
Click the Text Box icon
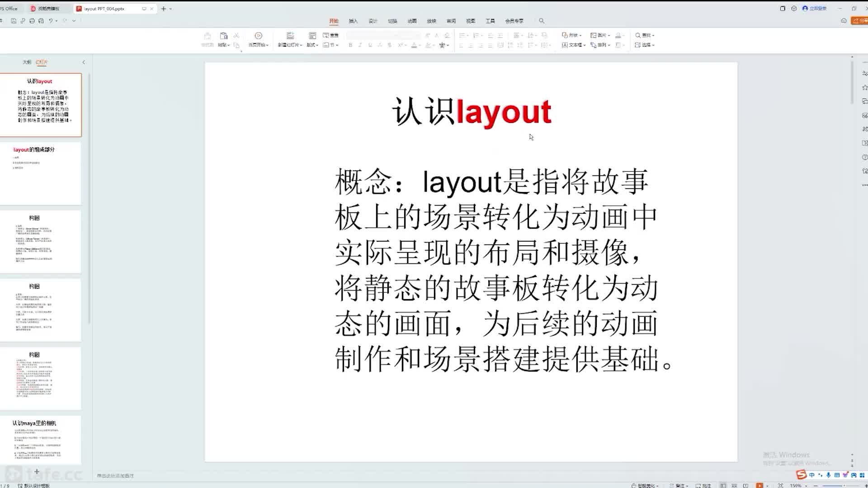click(x=565, y=45)
